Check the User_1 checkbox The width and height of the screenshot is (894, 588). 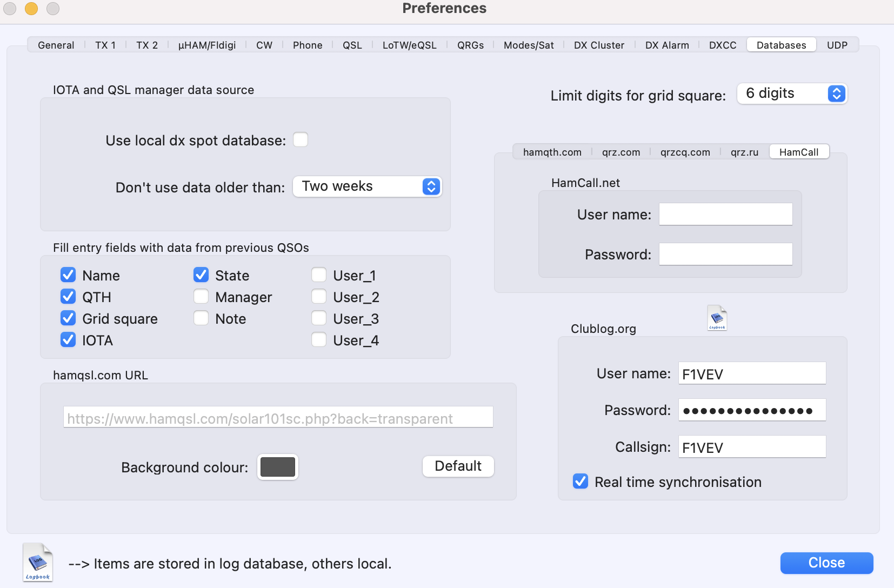[319, 275]
